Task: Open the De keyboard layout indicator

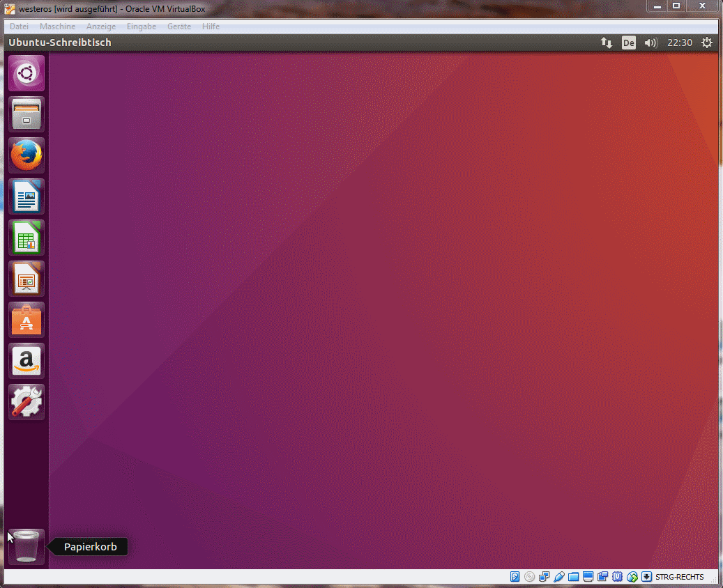Action: click(x=628, y=43)
